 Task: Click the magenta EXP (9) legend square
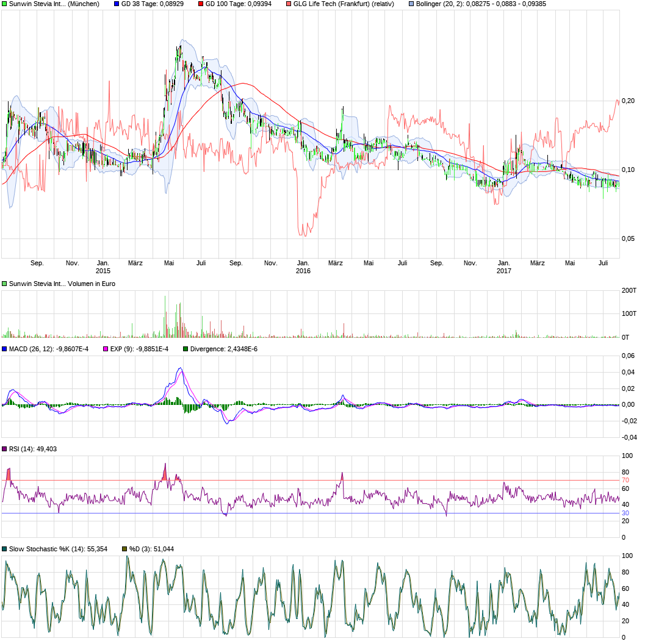click(106, 349)
